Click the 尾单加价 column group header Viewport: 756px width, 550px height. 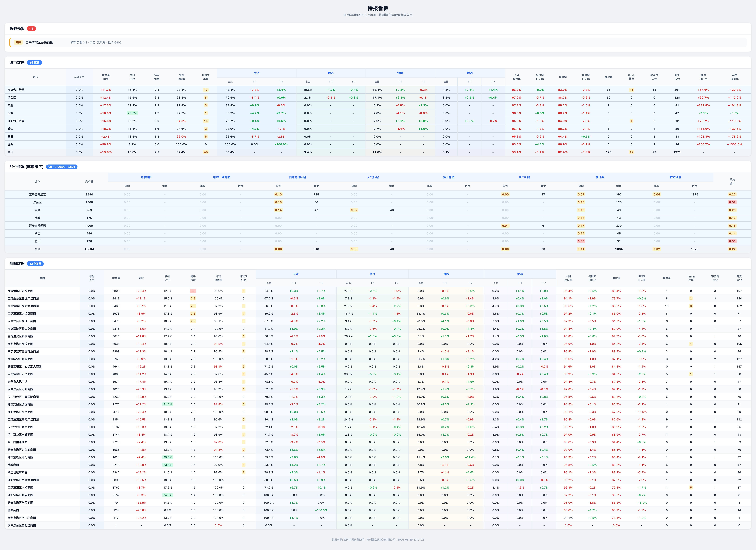(x=146, y=177)
